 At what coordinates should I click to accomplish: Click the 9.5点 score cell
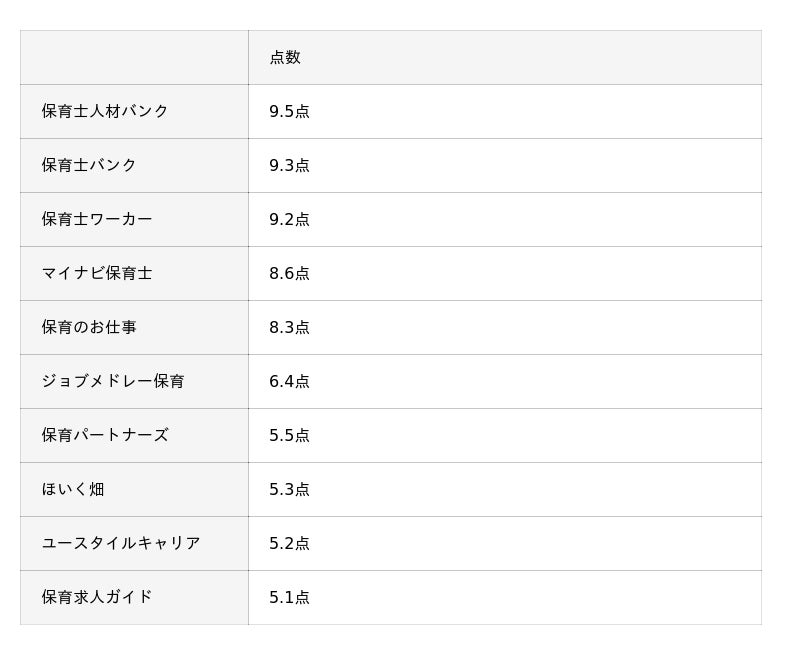coord(289,112)
